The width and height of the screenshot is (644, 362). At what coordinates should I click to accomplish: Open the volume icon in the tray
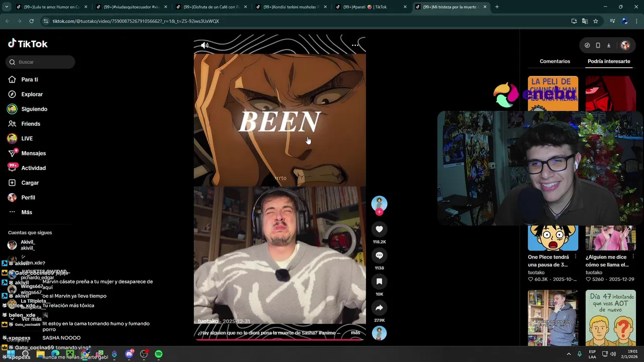coord(613,354)
